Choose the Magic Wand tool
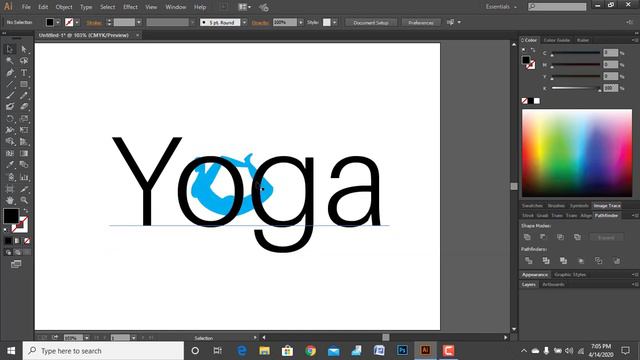This screenshot has width=640, height=360. (x=10, y=61)
